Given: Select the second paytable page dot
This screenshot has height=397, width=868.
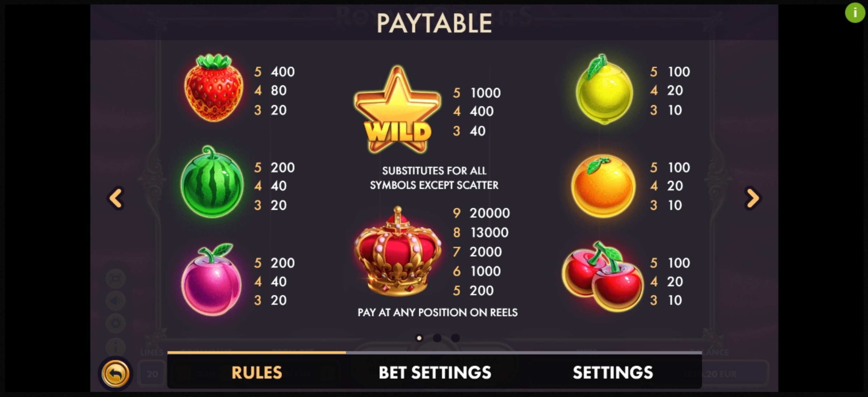Looking at the screenshot, I should click(437, 338).
